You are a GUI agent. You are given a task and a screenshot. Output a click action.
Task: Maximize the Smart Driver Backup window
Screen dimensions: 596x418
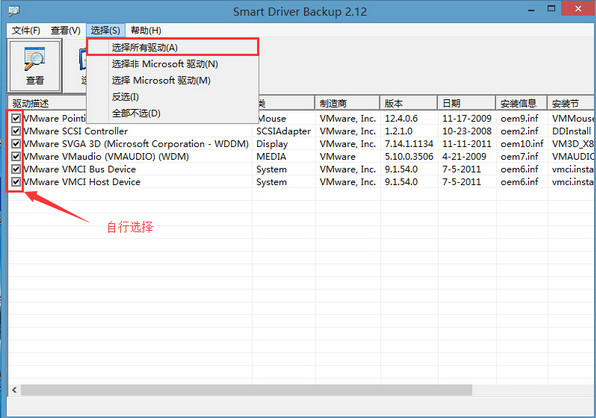click(x=551, y=9)
